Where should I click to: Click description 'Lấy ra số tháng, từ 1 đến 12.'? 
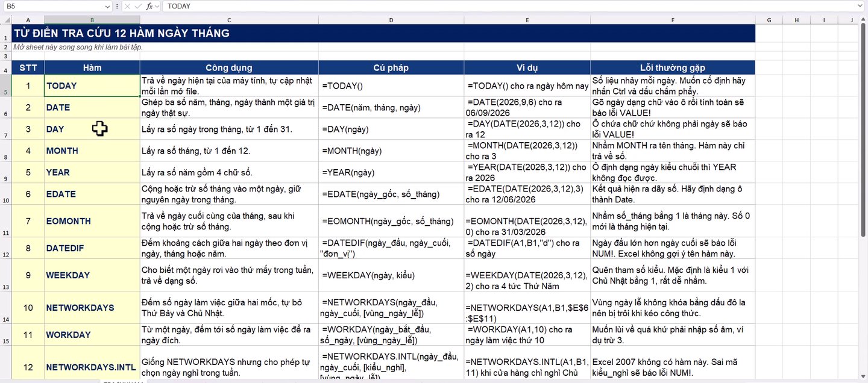point(229,151)
